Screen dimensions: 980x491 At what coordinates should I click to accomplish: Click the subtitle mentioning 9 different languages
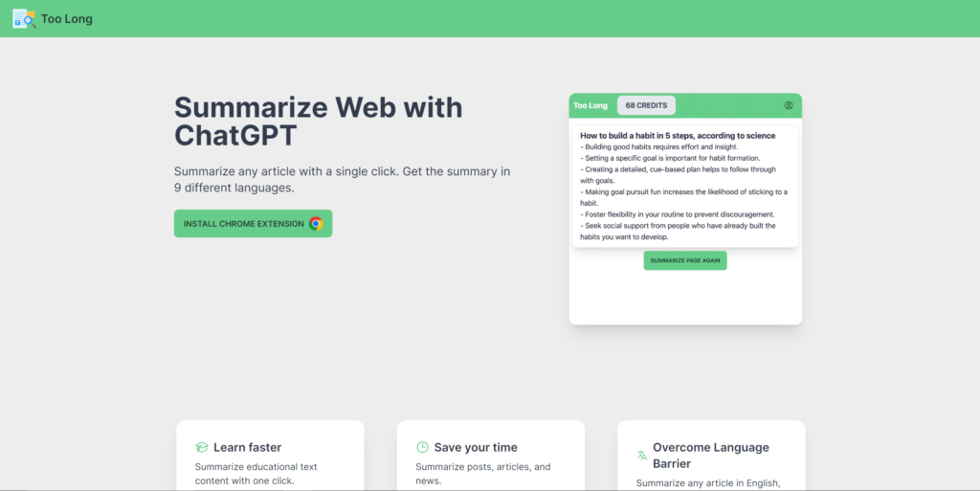click(x=342, y=180)
